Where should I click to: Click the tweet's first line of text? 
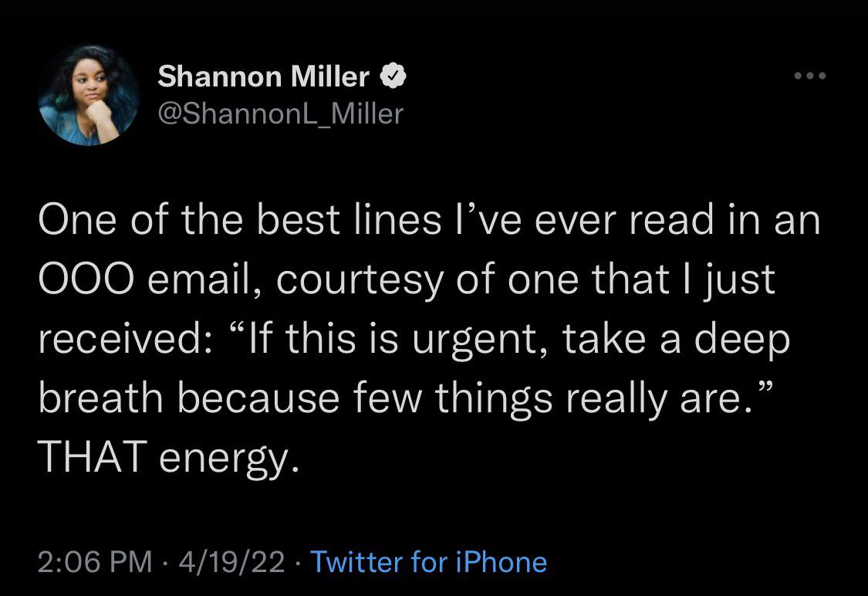click(429, 219)
